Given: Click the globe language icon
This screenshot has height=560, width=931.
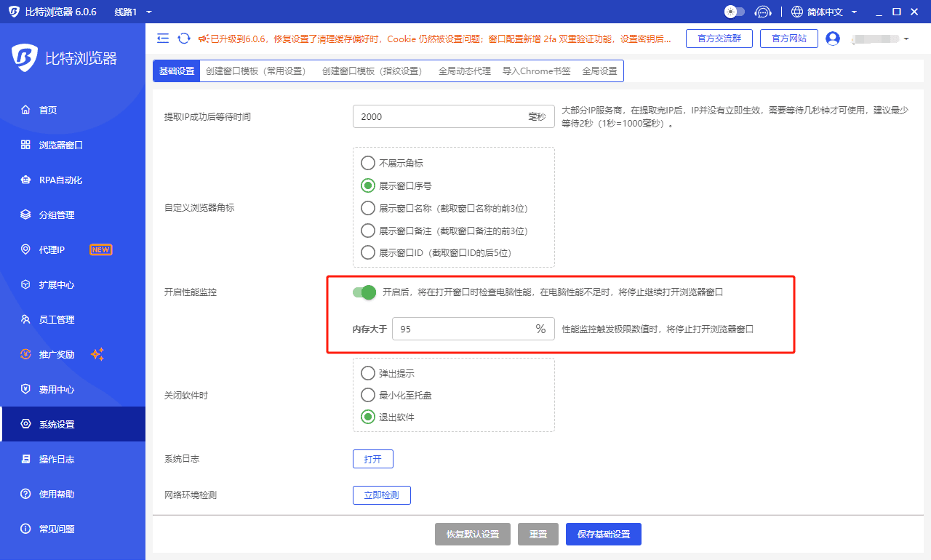Looking at the screenshot, I should tap(797, 12).
